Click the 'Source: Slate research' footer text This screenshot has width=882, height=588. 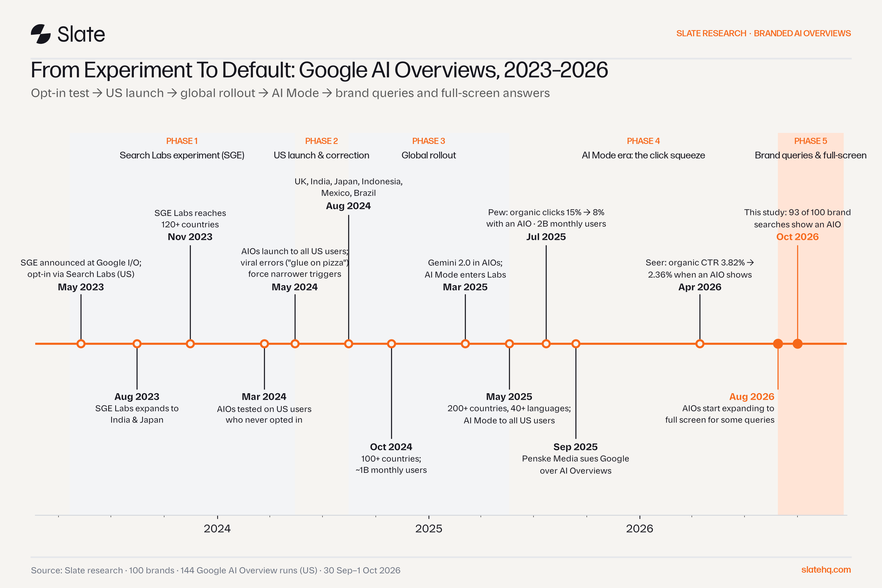tap(216, 570)
